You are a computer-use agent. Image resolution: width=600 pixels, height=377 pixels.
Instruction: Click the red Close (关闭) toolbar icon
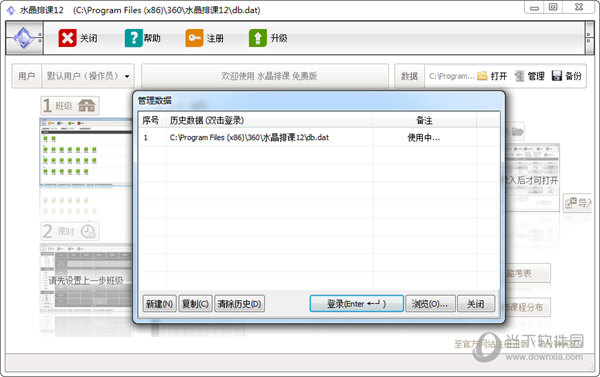point(67,38)
